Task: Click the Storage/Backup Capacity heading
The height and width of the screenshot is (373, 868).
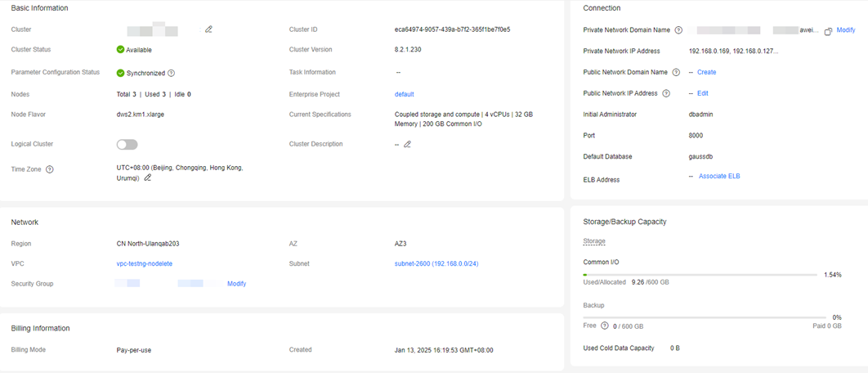Action: click(x=625, y=222)
